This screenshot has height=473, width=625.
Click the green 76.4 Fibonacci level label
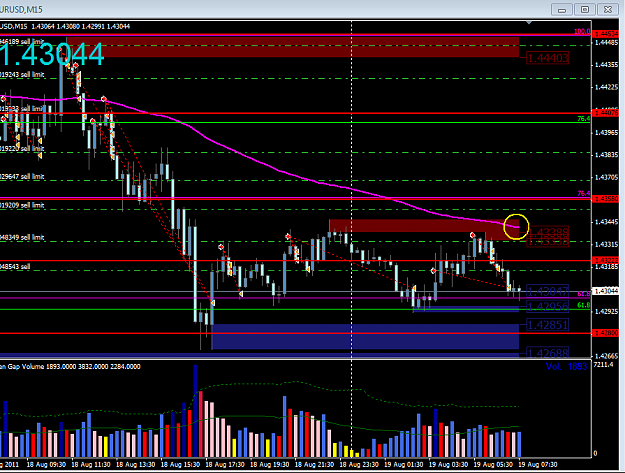click(x=584, y=119)
